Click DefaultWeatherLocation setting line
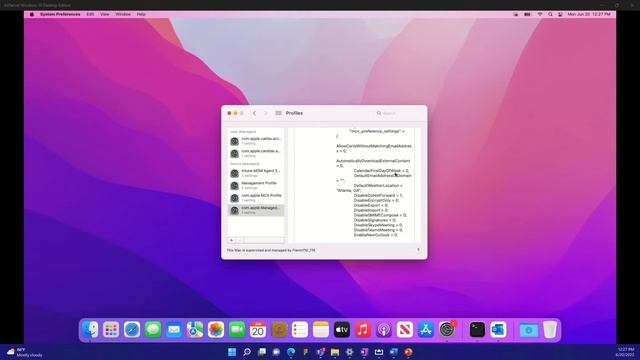The height and width of the screenshot is (360, 640). [369, 188]
